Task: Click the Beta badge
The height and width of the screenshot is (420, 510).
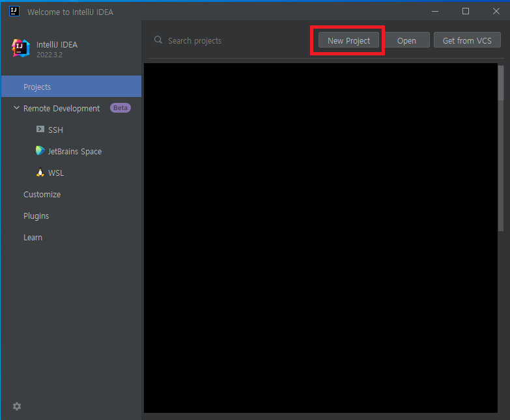Action: [x=120, y=108]
